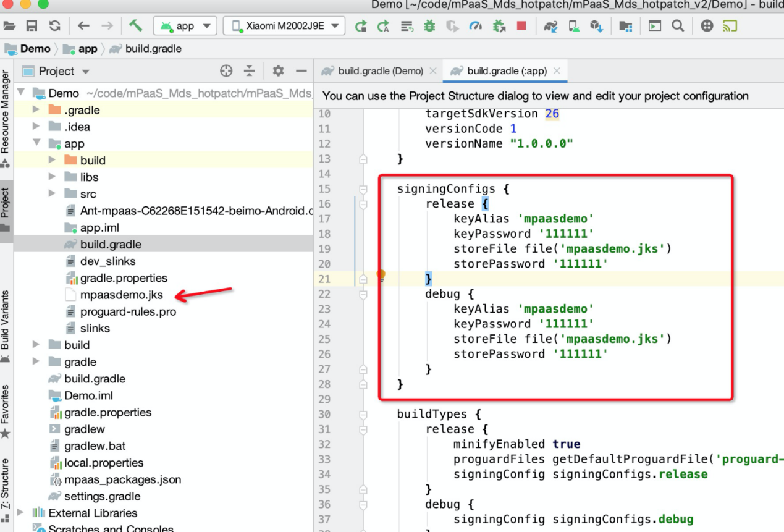Viewport: 784px width, 532px height.
Task: Select proguard-rules.pro in project tree
Action: 128,311
